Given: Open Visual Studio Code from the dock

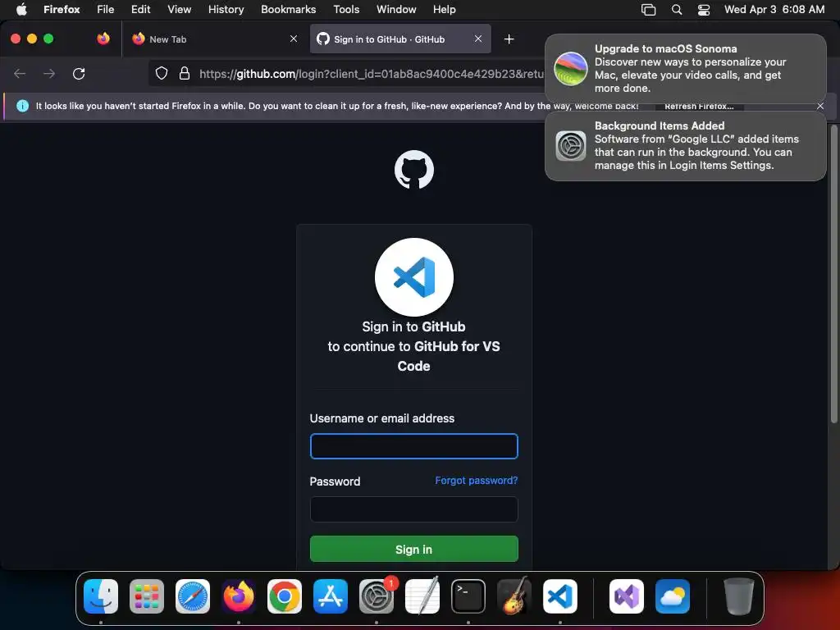Looking at the screenshot, I should [560, 596].
